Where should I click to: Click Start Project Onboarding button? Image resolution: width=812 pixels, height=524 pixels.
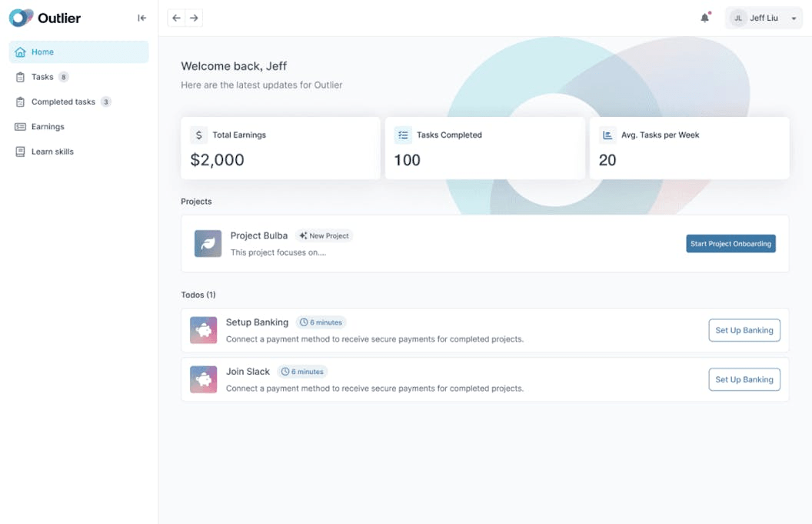[730, 244]
